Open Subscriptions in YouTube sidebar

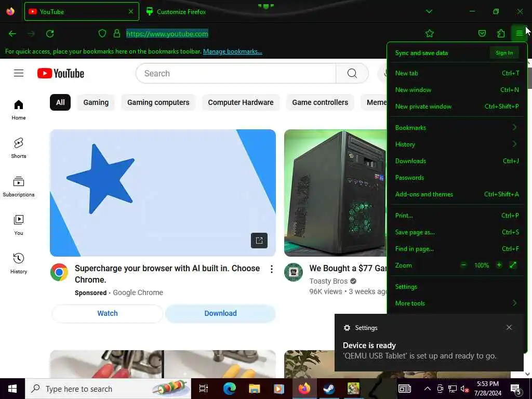click(19, 187)
